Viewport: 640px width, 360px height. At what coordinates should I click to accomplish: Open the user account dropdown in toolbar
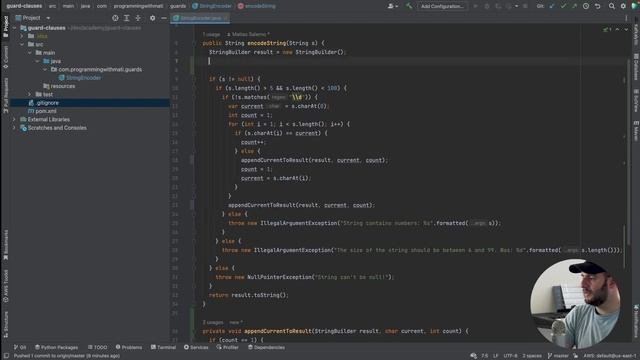point(393,6)
